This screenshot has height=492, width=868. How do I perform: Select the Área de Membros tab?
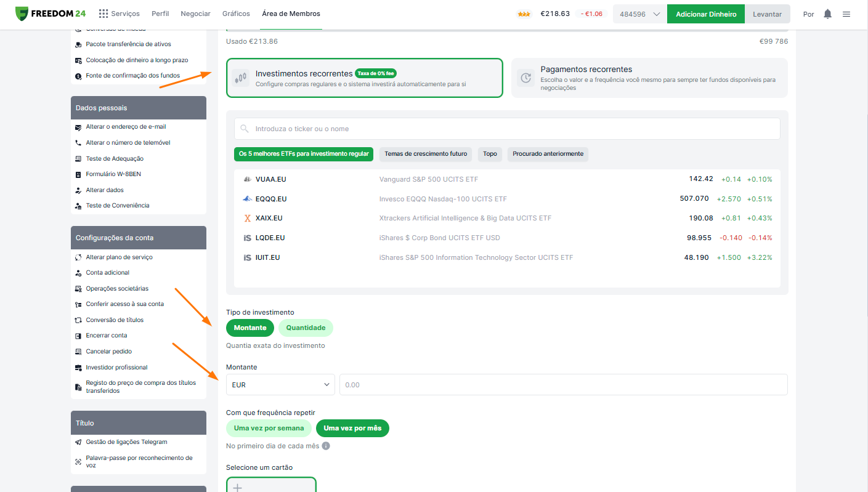(291, 14)
